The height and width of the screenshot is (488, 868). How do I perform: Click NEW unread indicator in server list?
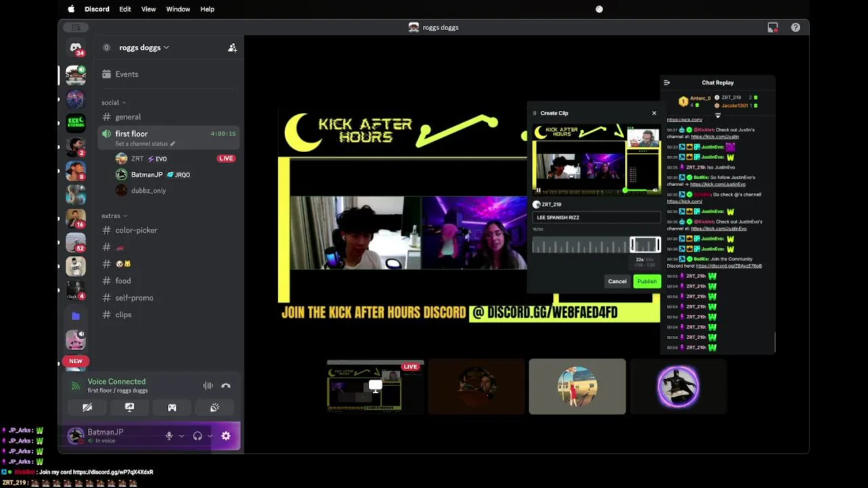tap(76, 361)
